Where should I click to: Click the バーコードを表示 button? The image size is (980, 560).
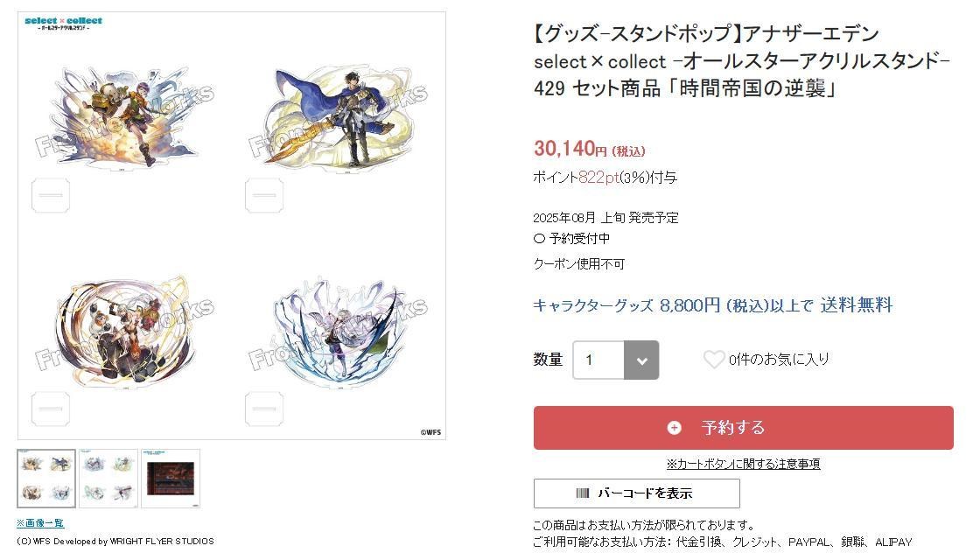(637, 493)
